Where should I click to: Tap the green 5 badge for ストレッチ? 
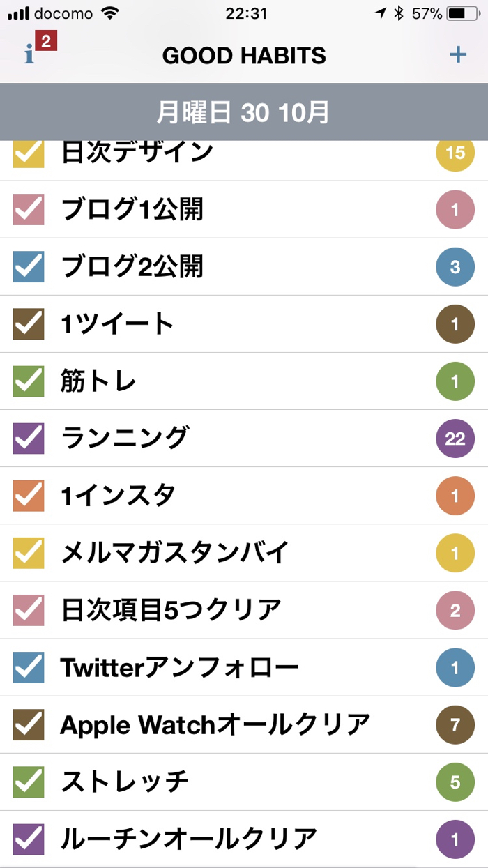point(455,782)
